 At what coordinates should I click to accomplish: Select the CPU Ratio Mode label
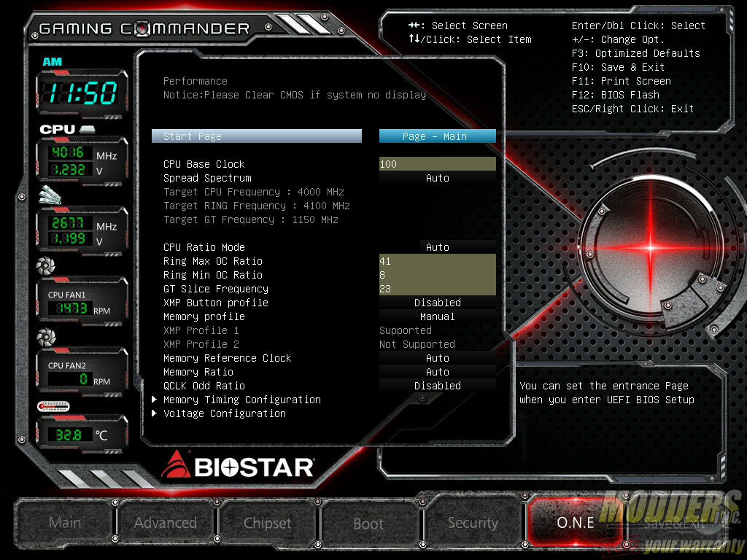pyautogui.click(x=204, y=247)
